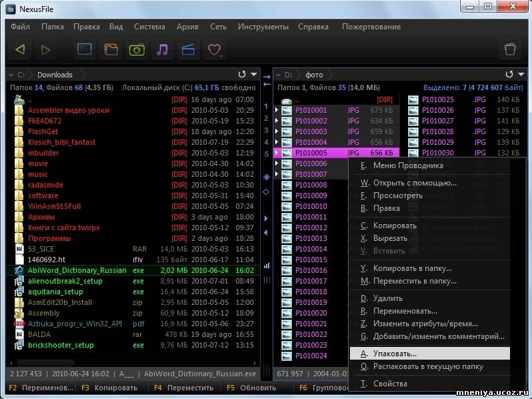The image size is (532, 399).
Task: Open the music note icon in toolbar
Action: click(163, 49)
